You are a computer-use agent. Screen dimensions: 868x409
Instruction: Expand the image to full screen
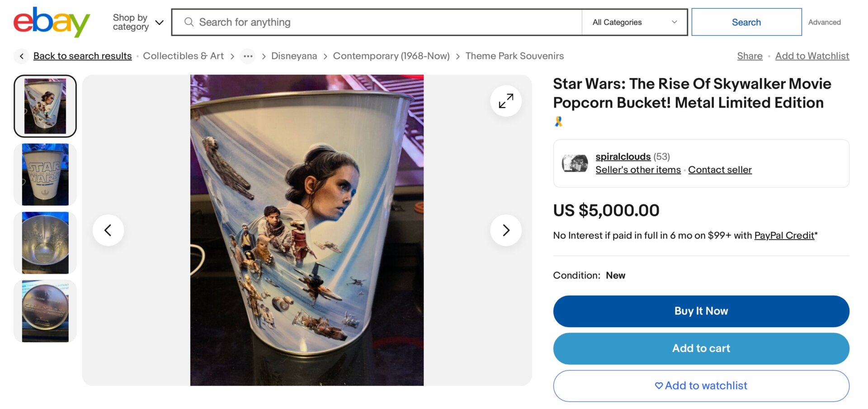(x=505, y=101)
